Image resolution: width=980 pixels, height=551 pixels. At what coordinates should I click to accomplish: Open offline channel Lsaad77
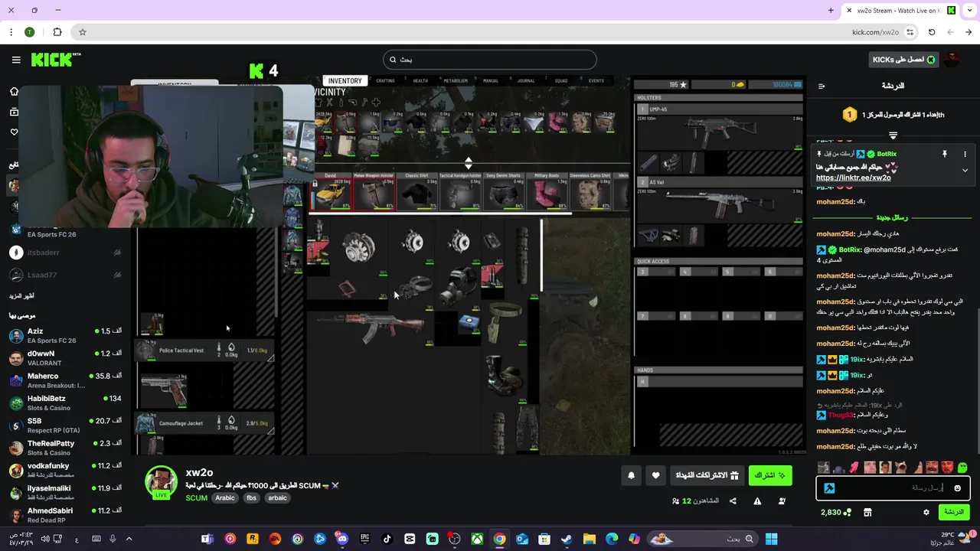65,275
